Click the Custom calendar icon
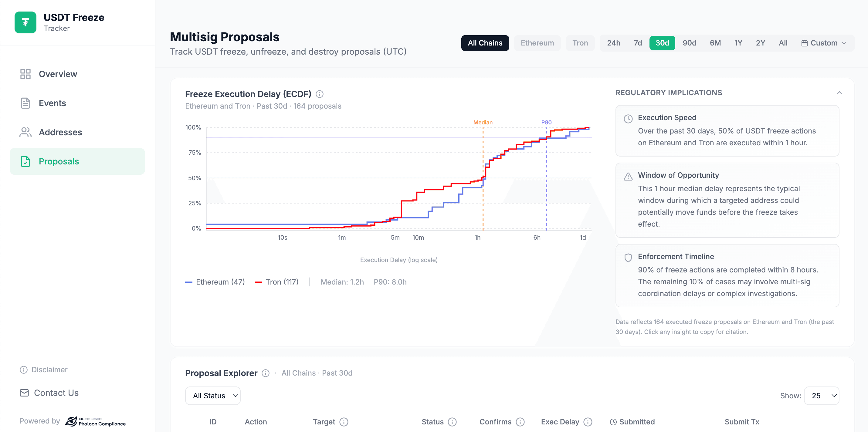The width and height of the screenshot is (868, 432). 805,43
